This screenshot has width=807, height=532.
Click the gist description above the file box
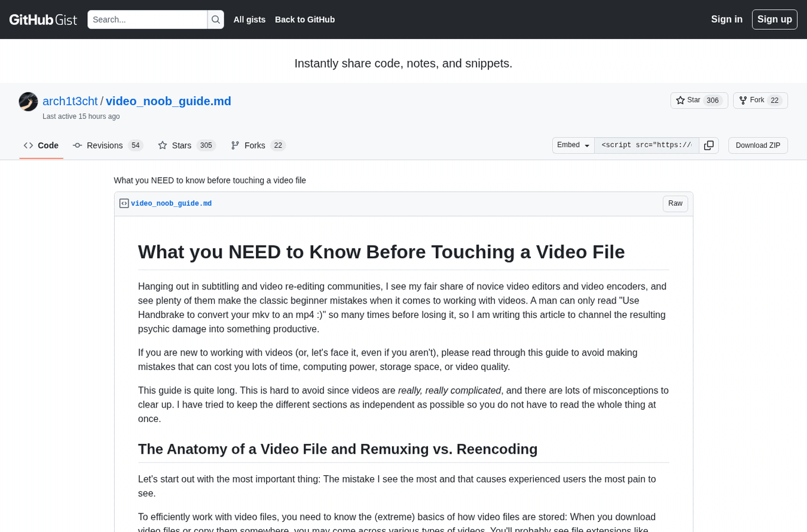tap(210, 181)
